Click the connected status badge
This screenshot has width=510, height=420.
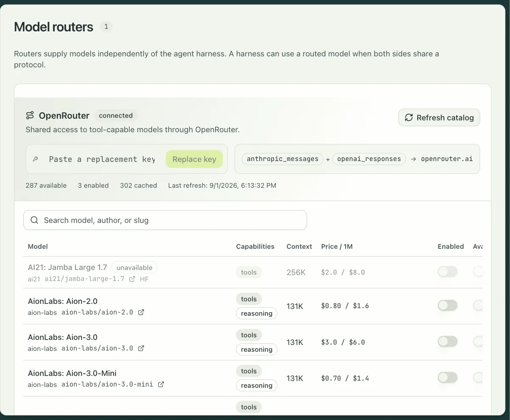point(116,115)
